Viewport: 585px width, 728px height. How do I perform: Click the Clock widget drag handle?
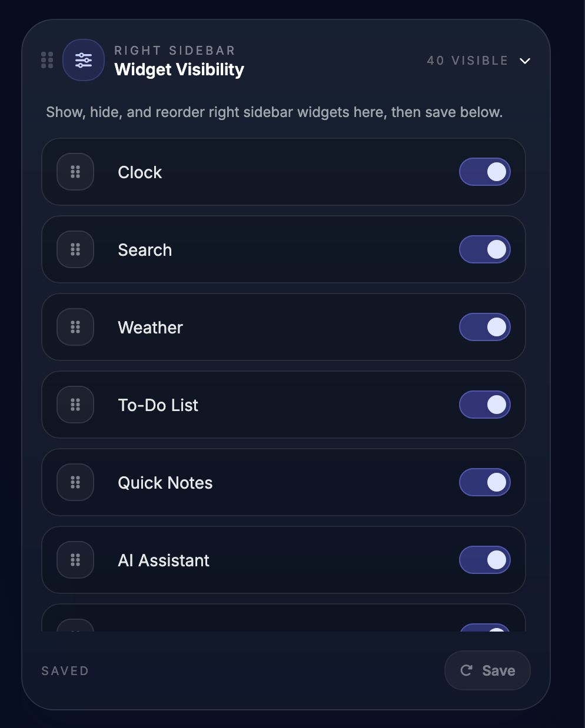(x=75, y=172)
